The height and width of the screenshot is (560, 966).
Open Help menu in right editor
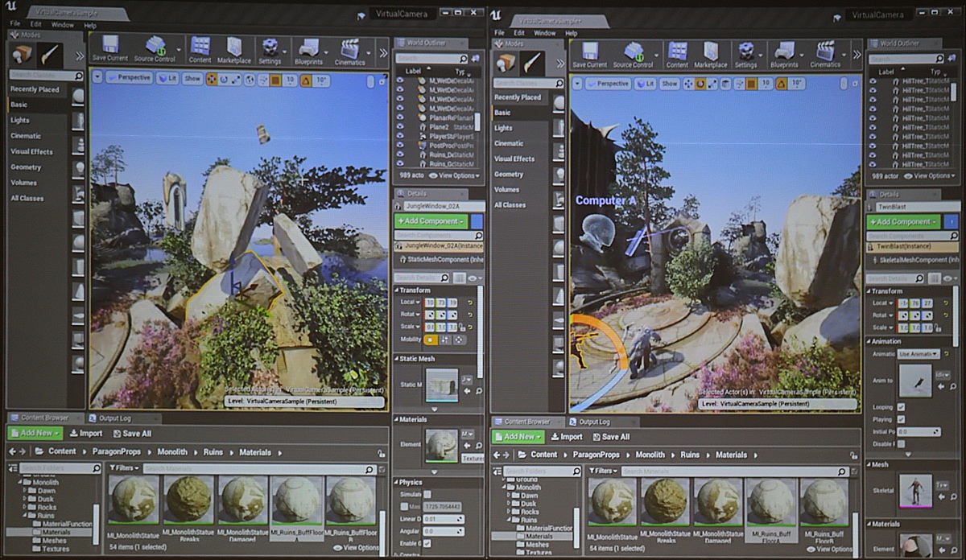point(572,33)
